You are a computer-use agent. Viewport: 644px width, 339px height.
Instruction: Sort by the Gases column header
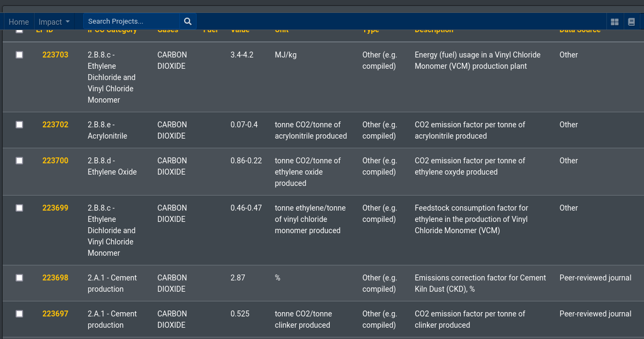click(167, 30)
